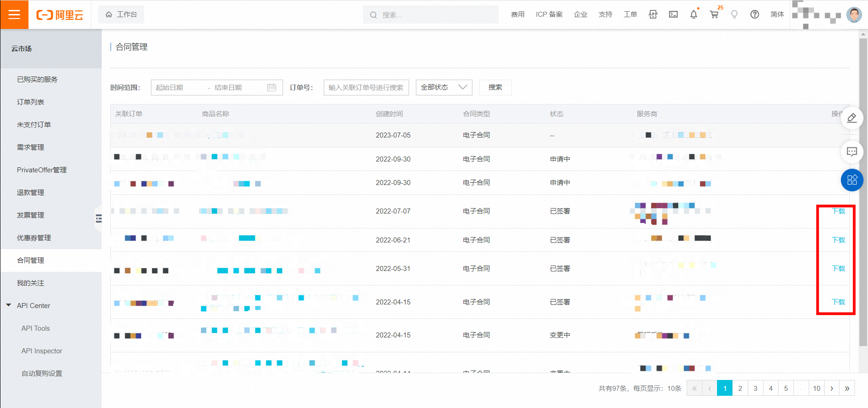Image resolution: width=868 pixels, height=408 pixels.
Task: Collapse the API Center tree section
Action: pyautogui.click(x=9, y=305)
